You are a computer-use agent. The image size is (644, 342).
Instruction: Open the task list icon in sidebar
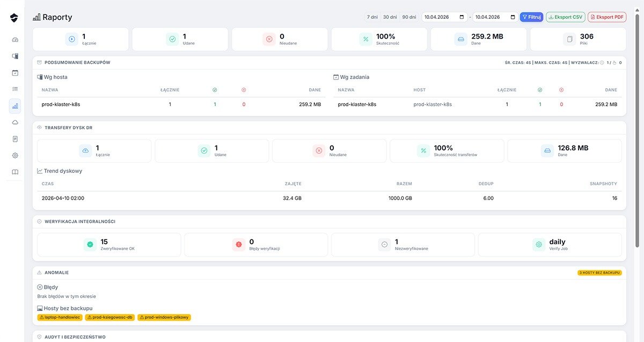click(x=15, y=89)
